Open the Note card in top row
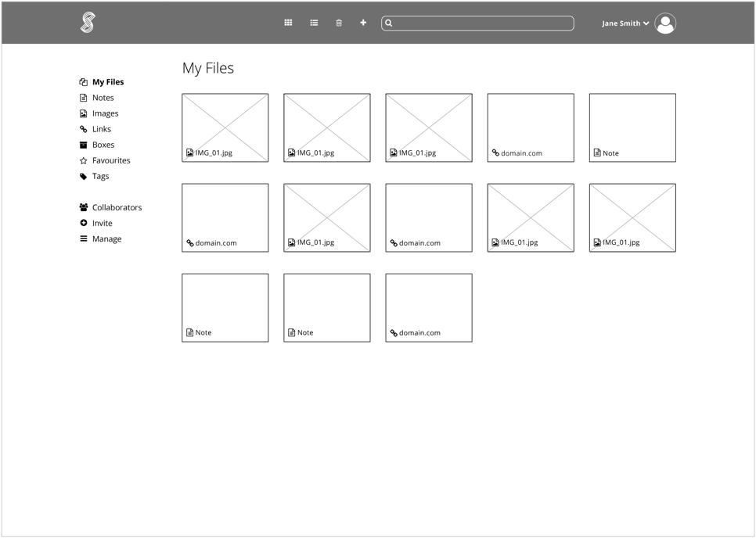Viewport: 756px width, 538px height. 632,127
